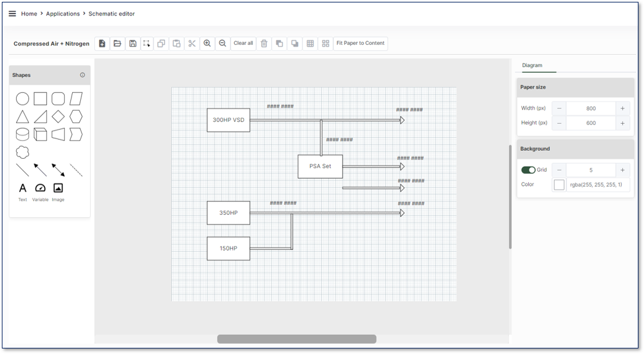This screenshot has width=644, height=354.
Task: Select the 300HP VSD block
Action: [x=229, y=120]
